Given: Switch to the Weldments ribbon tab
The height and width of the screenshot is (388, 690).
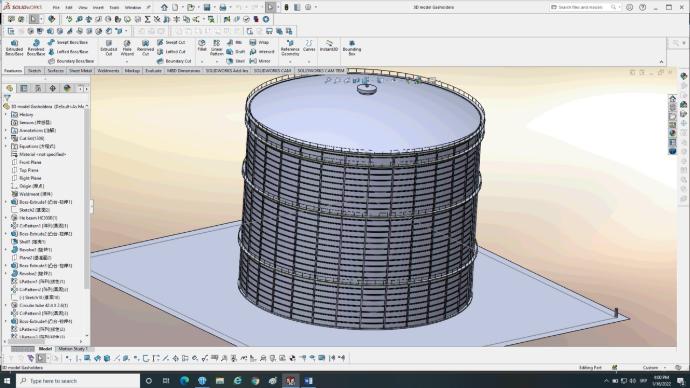Looking at the screenshot, I should (x=108, y=70).
